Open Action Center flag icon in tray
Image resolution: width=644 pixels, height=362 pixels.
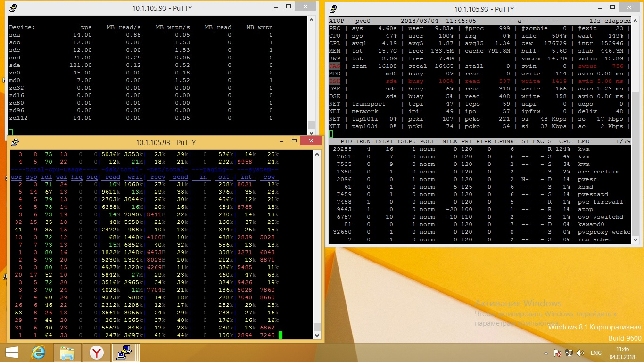point(558,353)
